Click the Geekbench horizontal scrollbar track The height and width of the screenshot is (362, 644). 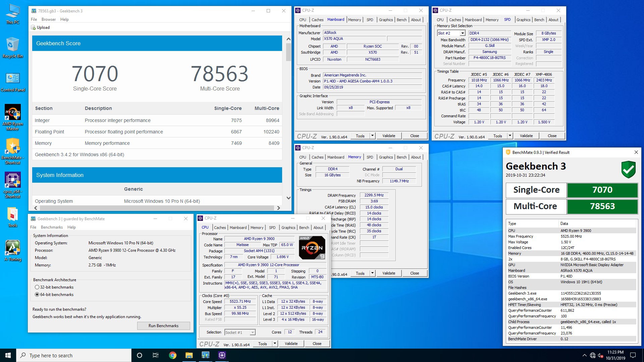click(x=157, y=208)
